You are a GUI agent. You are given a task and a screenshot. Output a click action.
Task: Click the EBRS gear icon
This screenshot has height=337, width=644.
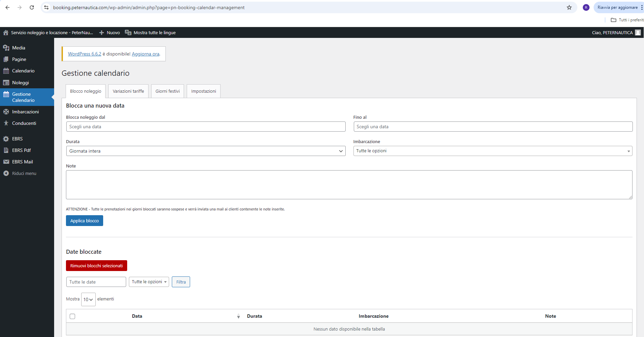pos(6,139)
